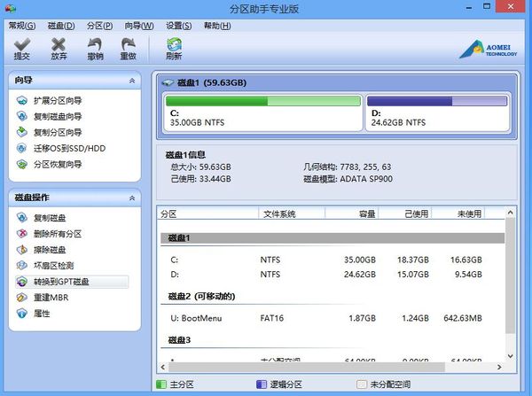532x396 pixels.
Task: Click the vertical scrollbar down arrow
Action: (510, 356)
